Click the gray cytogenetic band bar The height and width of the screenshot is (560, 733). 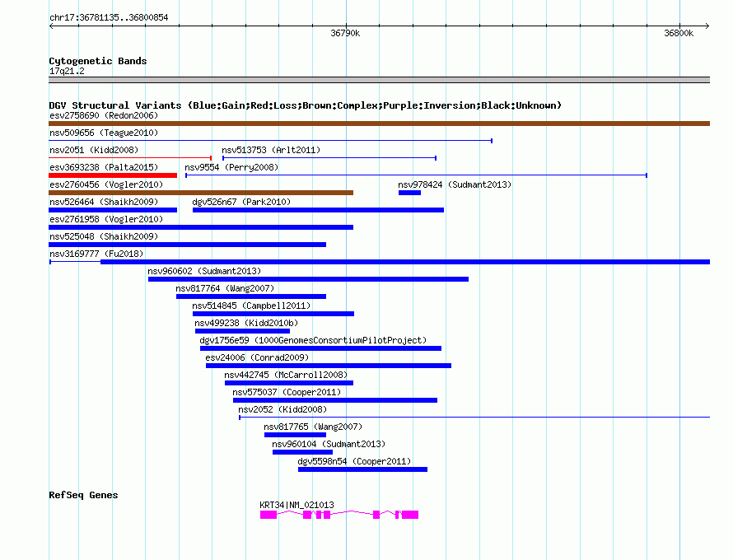point(379,80)
